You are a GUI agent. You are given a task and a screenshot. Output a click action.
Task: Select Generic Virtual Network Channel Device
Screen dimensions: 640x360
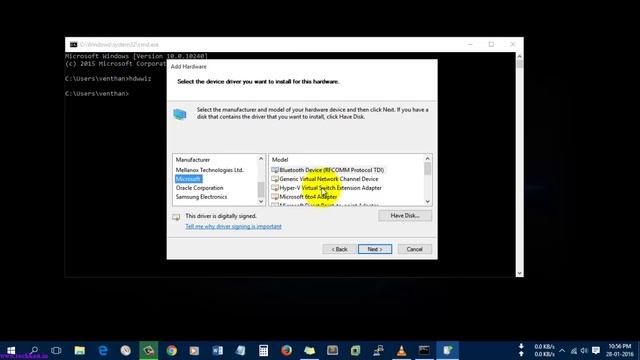pyautogui.click(x=324, y=179)
